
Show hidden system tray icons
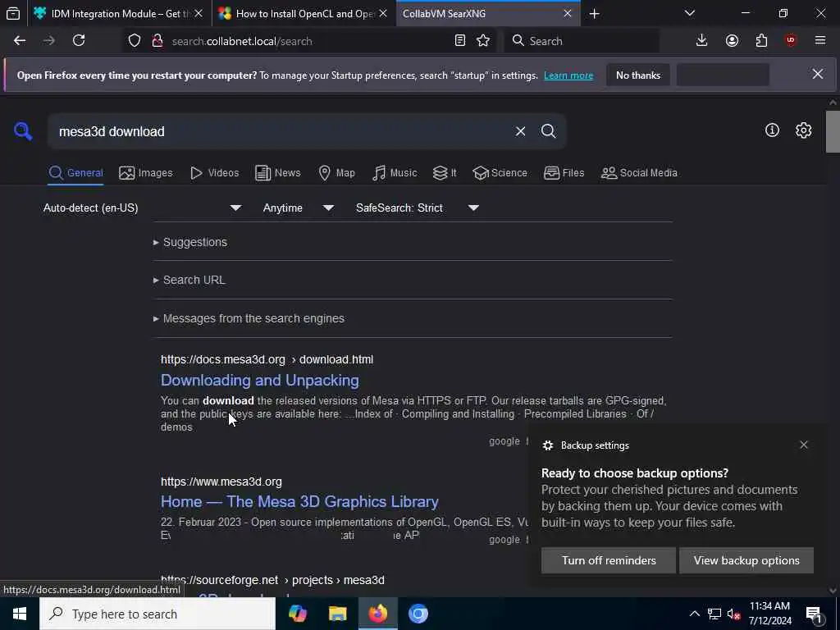coord(694,614)
